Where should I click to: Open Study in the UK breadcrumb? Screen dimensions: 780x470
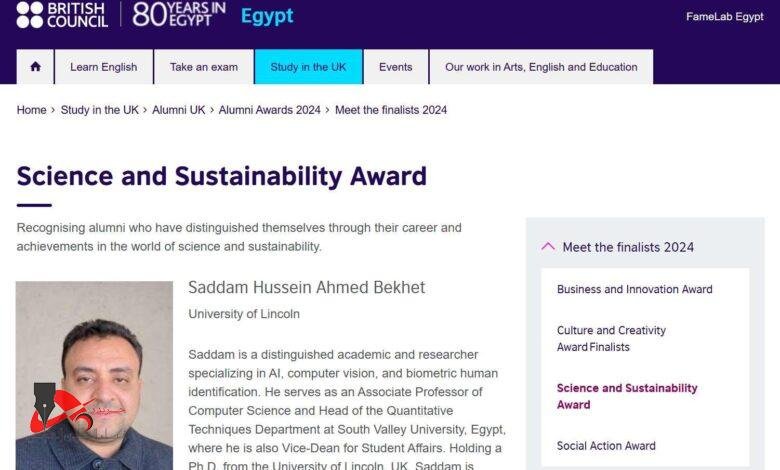[100, 110]
